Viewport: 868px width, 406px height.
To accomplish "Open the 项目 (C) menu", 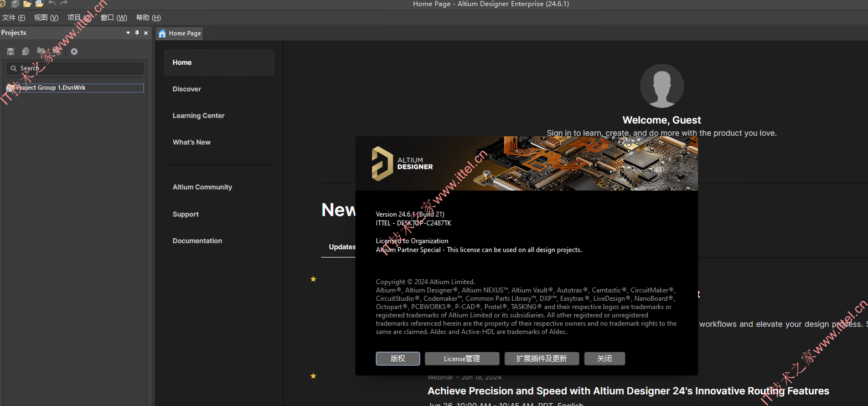I will pos(79,18).
